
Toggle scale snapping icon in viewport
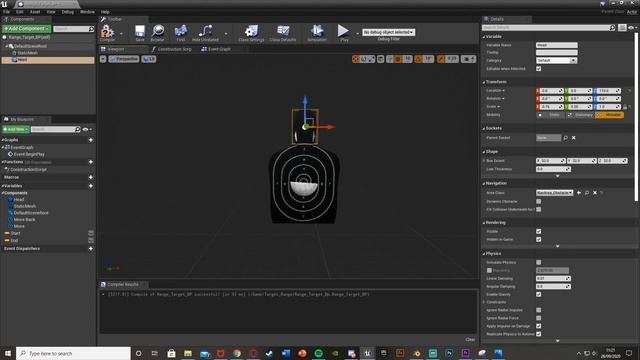click(441, 59)
